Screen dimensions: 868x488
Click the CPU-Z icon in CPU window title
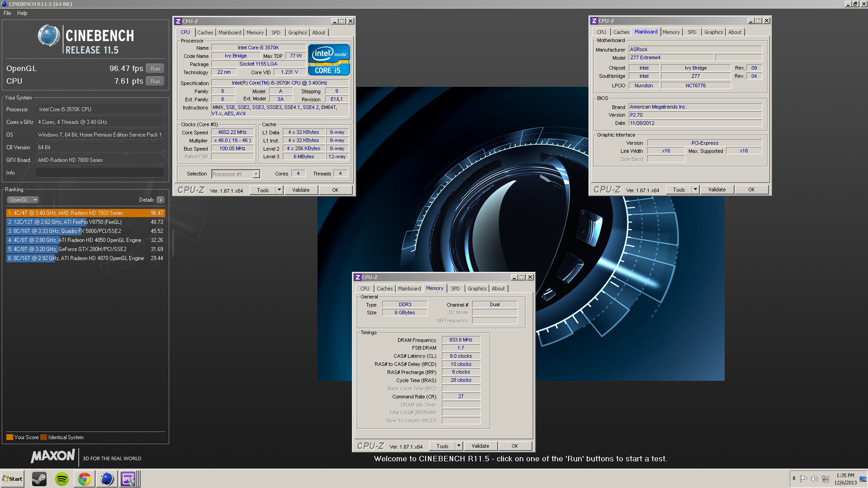pyautogui.click(x=178, y=21)
